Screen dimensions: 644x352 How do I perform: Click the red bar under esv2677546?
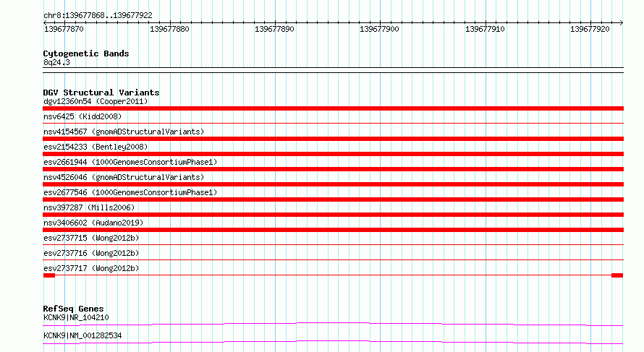[x=333, y=199]
